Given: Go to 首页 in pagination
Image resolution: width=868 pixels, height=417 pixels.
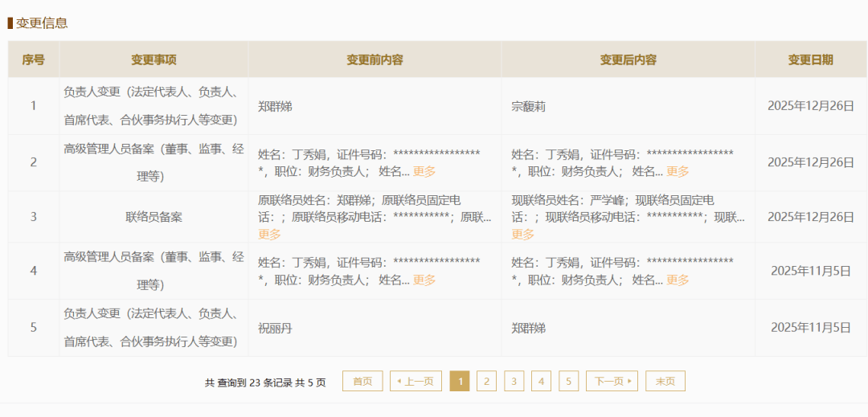Looking at the screenshot, I should click(362, 382).
